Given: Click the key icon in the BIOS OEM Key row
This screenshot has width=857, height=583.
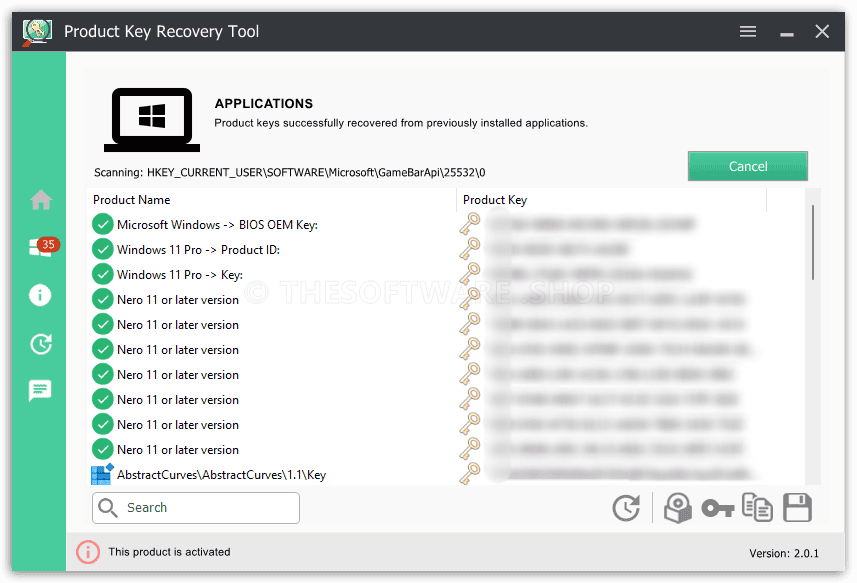Looking at the screenshot, I should tap(469, 224).
